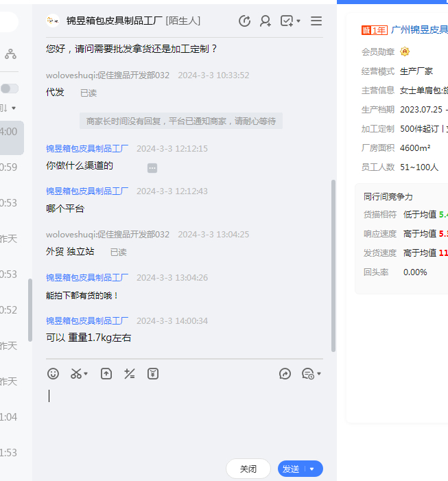
Task: Open the dropdown next to scissors tool
Action: [86, 374]
